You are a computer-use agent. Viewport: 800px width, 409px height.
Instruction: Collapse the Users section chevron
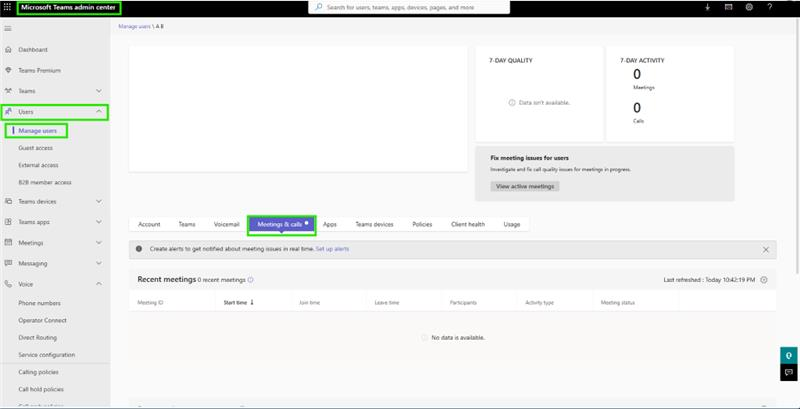click(x=99, y=112)
